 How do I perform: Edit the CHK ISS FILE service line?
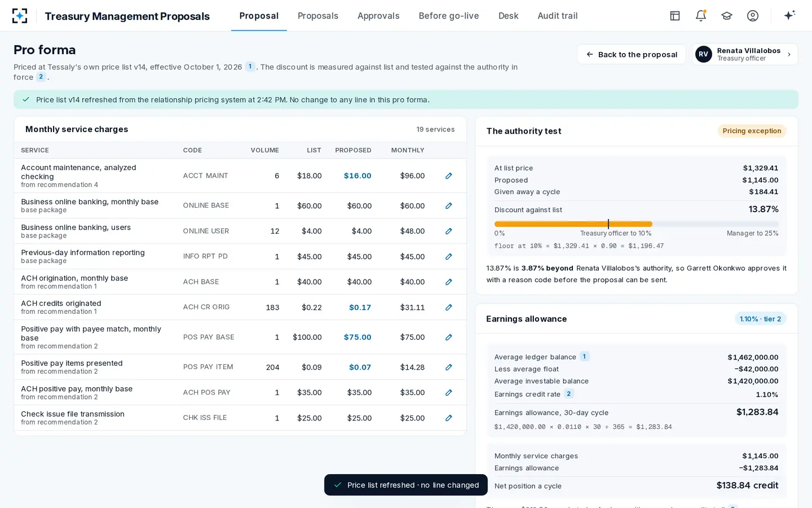(x=449, y=418)
